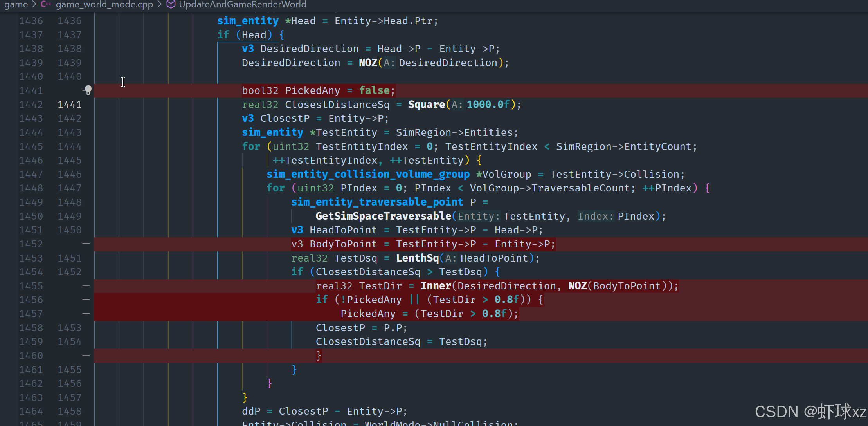Click the GetSimSpaceTraversable function call
The image size is (868, 426).
[383, 216]
